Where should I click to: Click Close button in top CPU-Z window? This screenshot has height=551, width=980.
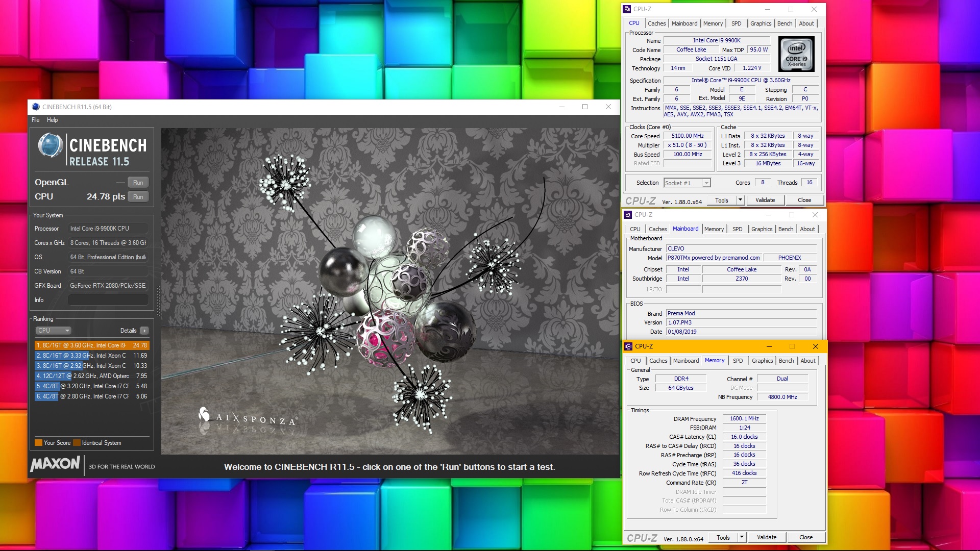(x=804, y=200)
